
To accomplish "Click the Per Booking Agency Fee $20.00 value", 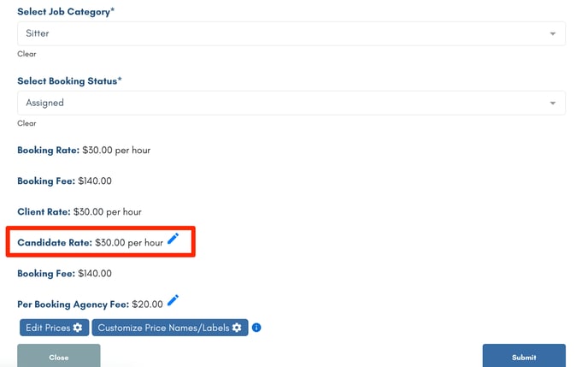I will [x=147, y=304].
